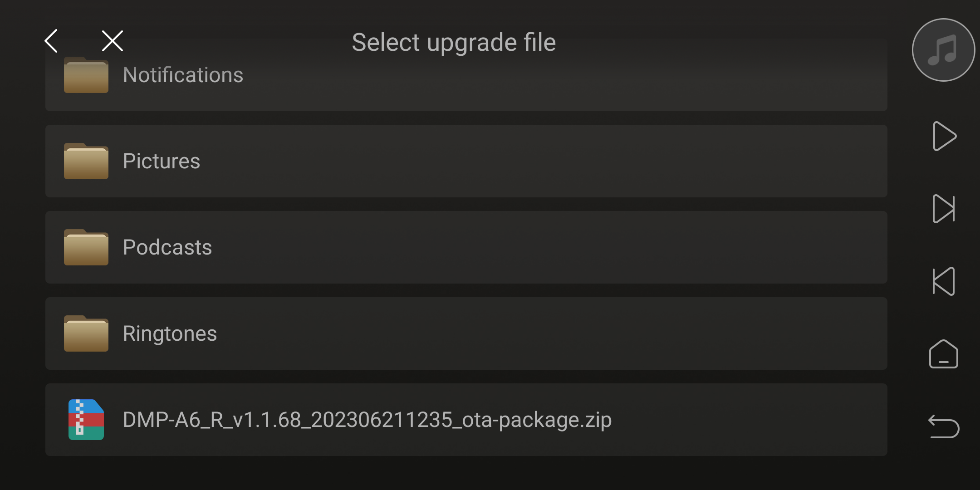Close the Select upgrade file dialog
Viewport: 980px width, 490px height.
click(x=113, y=41)
